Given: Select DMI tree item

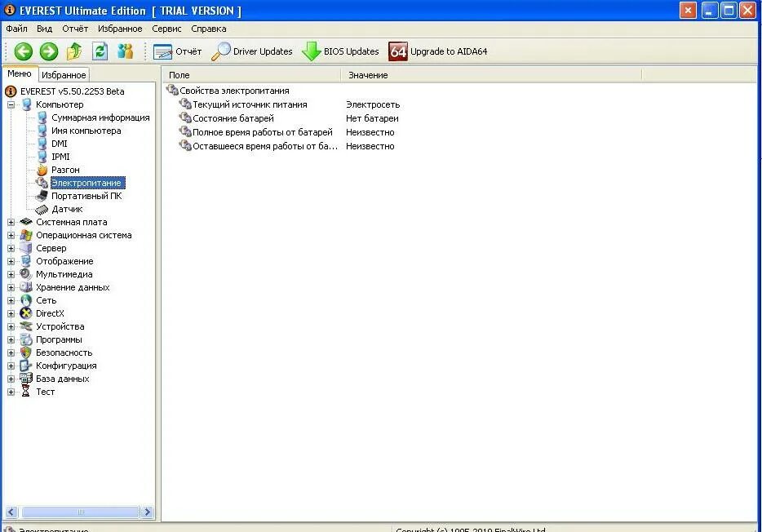Looking at the screenshot, I should [x=60, y=144].
